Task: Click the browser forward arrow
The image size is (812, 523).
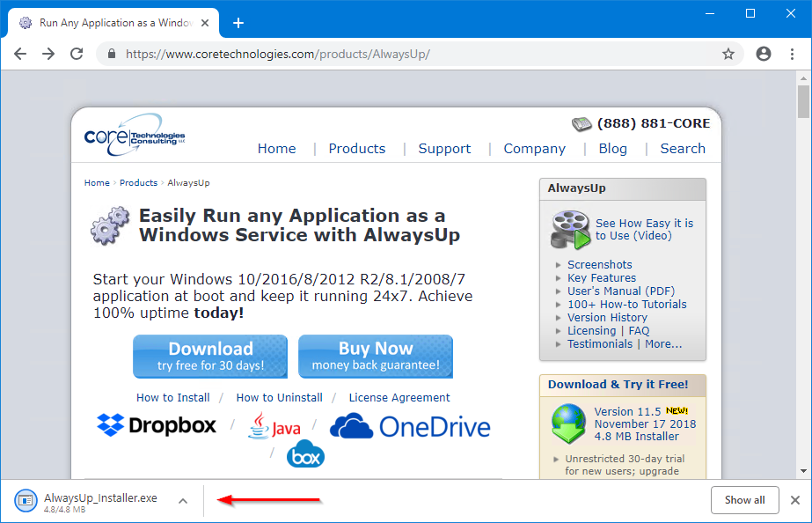Action: pyautogui.click(x=48, y=54)
